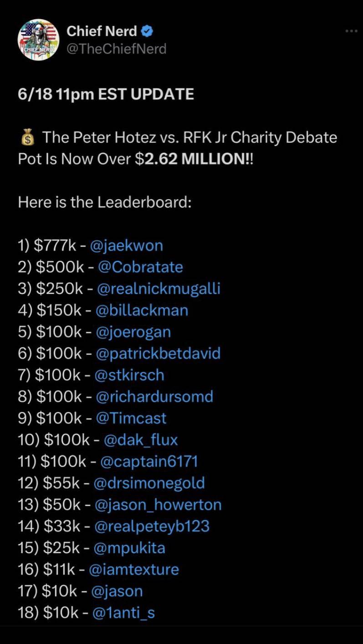Open the three-dot more options menu
The width and height of the screenshot is (363, 644).
click(351, 31)
